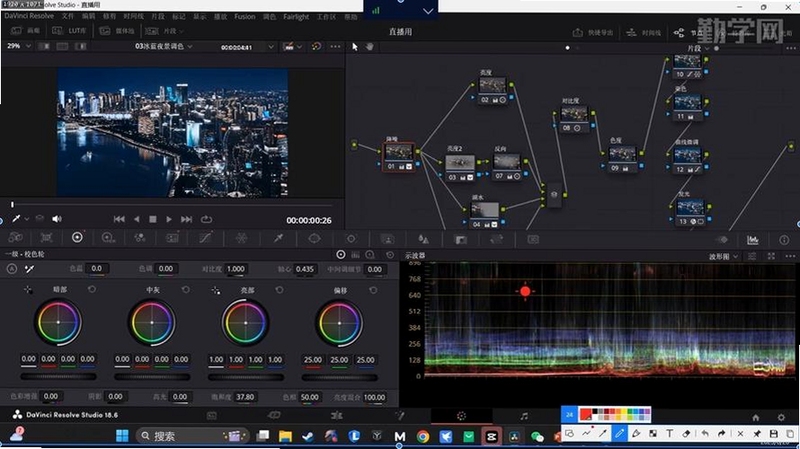The height and width of the screenshot is (449, 800).
Task: Open the Curves palette icon
Action: tap(205, 238)
